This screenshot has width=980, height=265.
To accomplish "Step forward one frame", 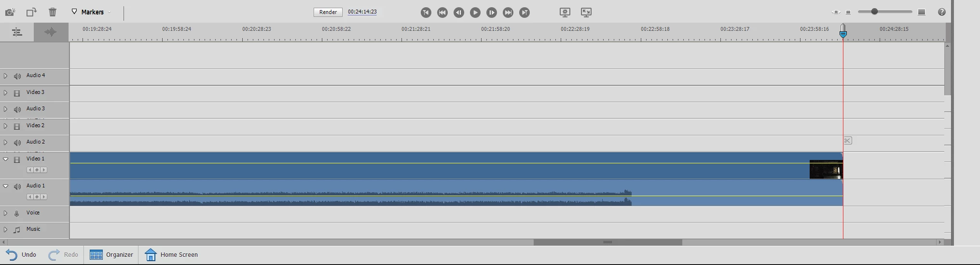I will pos(492,13).
